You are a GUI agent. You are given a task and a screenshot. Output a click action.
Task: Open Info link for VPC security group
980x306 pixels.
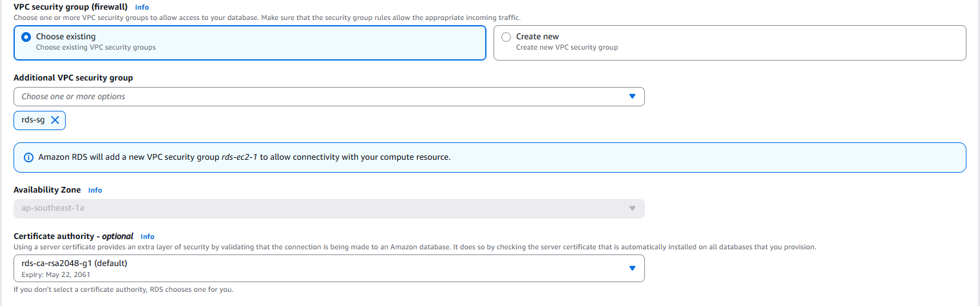[x=142, y=7]
